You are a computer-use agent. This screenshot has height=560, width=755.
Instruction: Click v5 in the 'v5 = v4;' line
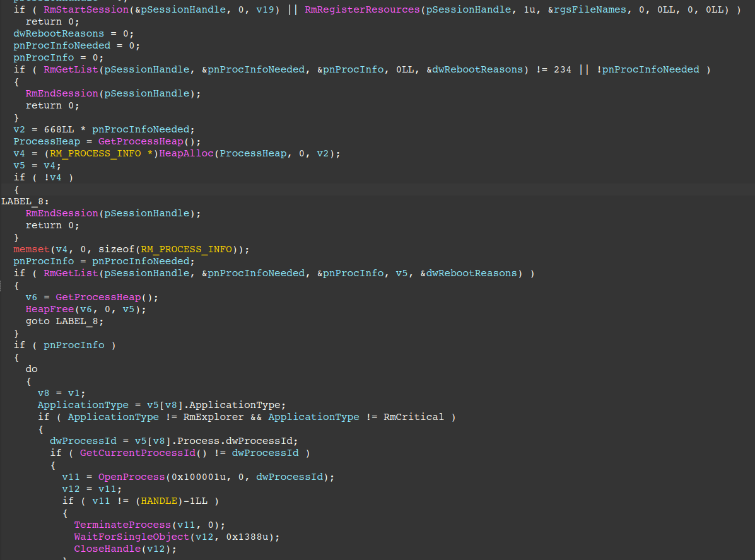click(x=19, y=166)
